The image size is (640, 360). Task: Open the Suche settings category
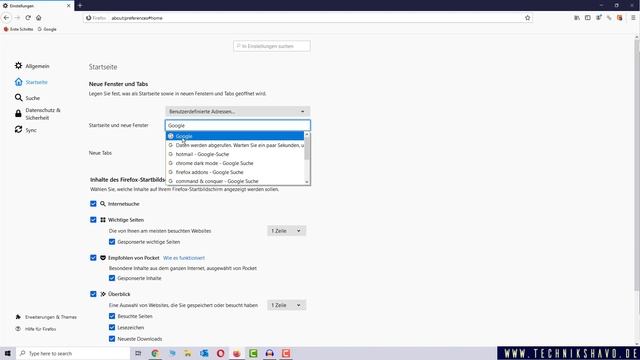pos(27,98)
